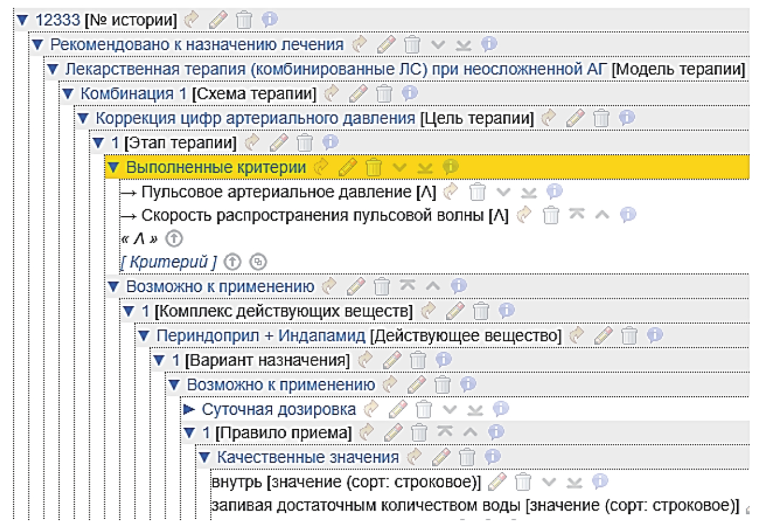Collapse Рекомендовано к назначению лечения node
The image size is (759, 532).
(38, 44)
